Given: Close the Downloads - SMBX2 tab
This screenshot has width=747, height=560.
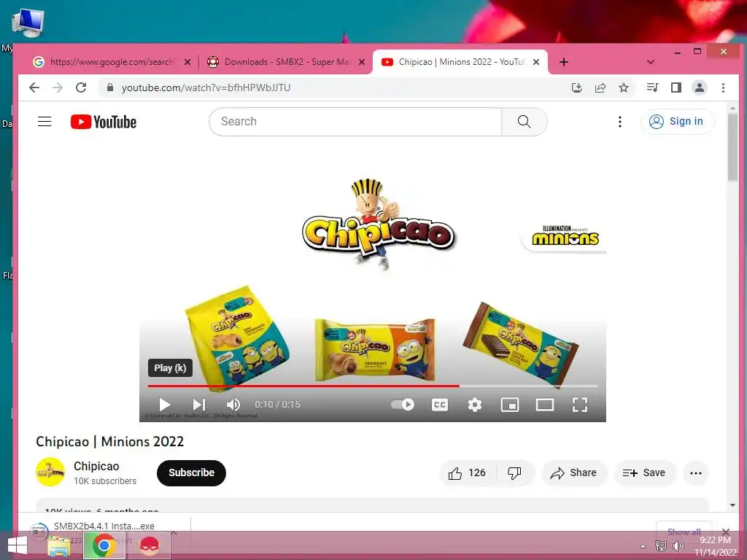Looking at the screenshot, I should (362, 62).
